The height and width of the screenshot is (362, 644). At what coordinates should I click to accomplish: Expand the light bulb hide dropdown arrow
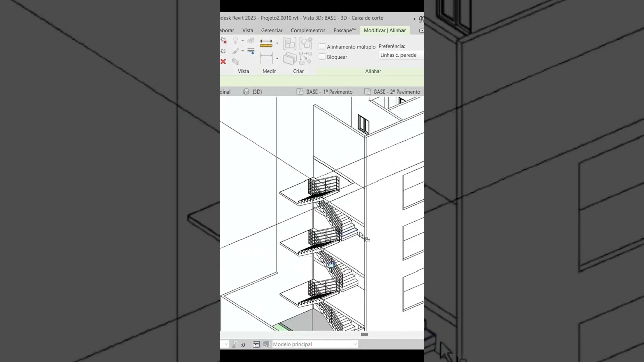[x=243, y=41]
